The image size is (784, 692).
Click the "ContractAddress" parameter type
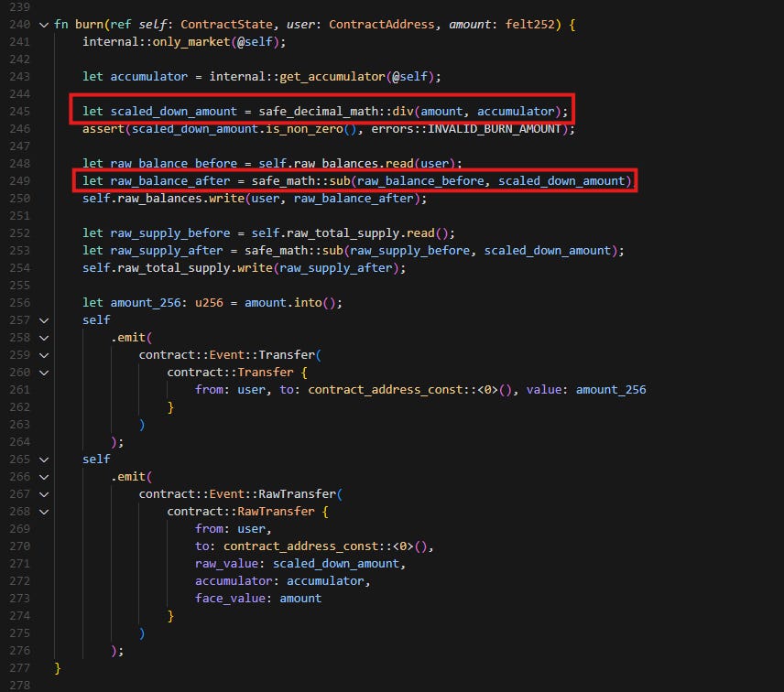[x=382, y=25]
